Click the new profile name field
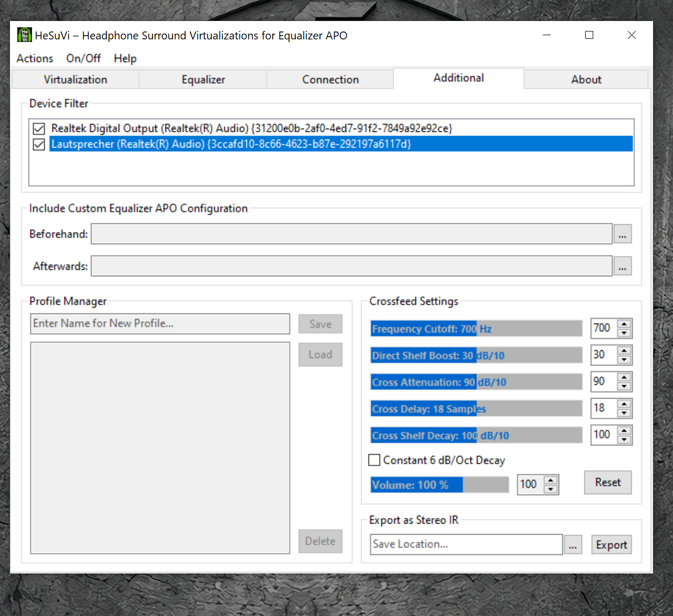The height and width of the screenshot is (616, 673). [x=160, y=323]
